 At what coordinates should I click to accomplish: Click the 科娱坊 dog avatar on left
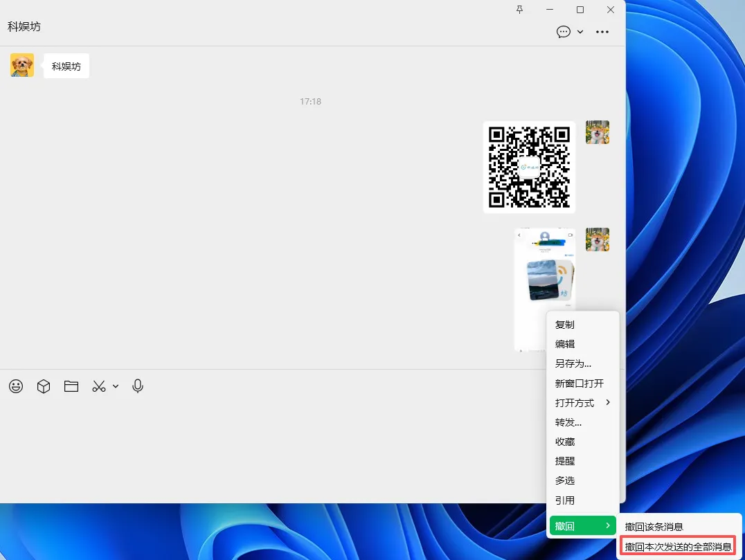coord(22,65)
